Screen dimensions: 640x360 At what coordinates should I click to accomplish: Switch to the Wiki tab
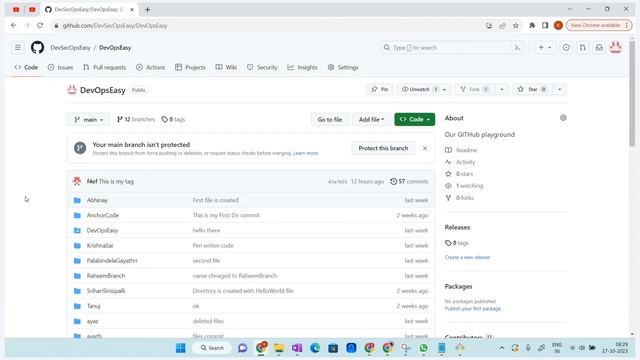226,67
